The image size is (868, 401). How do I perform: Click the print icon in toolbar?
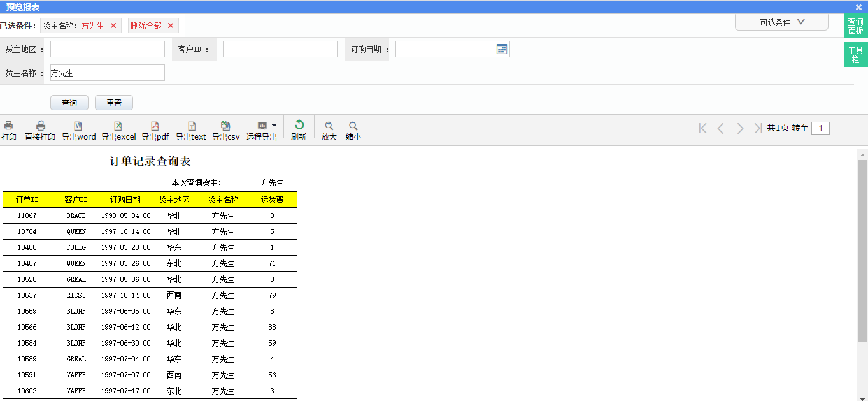[8, 126]
